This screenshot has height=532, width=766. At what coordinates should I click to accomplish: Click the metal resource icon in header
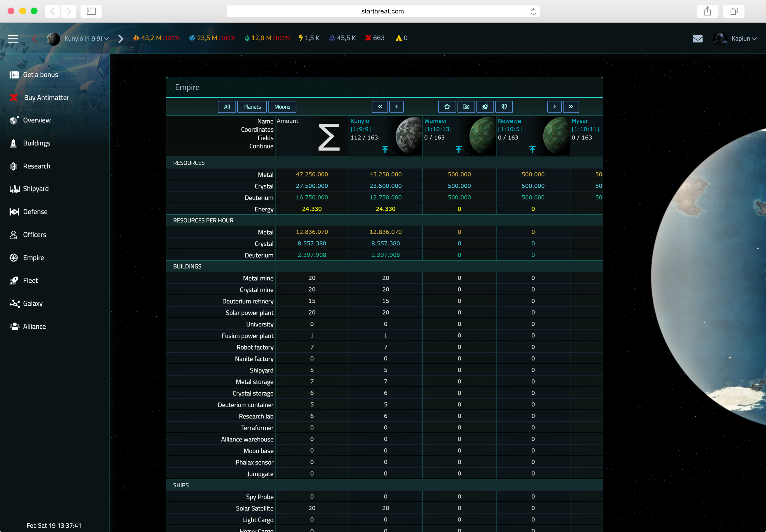point(136,38)
